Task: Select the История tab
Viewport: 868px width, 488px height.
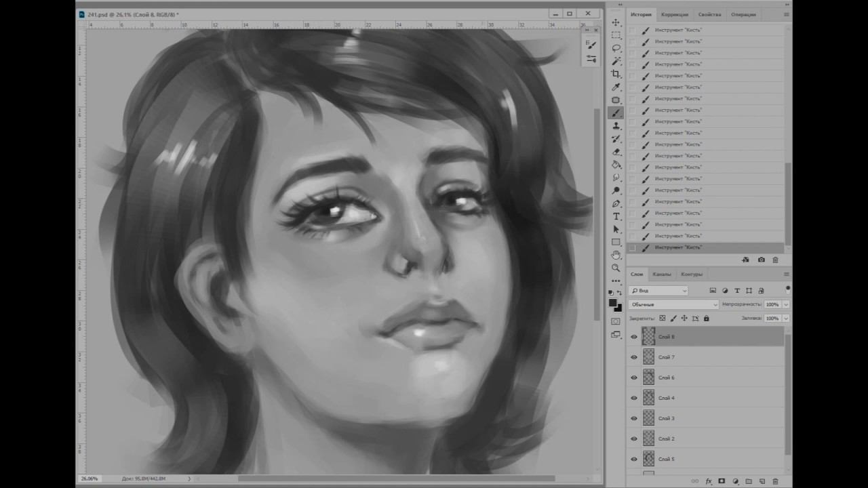Action: click(641, 14)
